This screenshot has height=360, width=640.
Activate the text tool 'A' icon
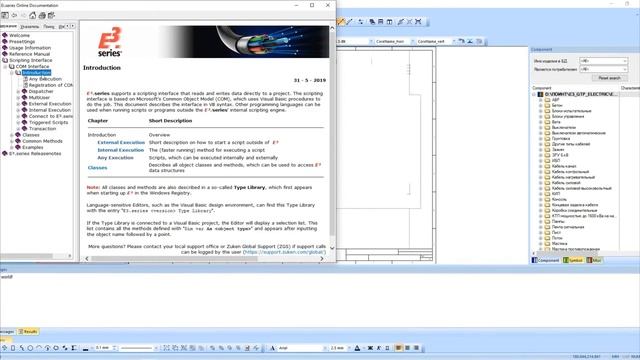pos(273,348)
